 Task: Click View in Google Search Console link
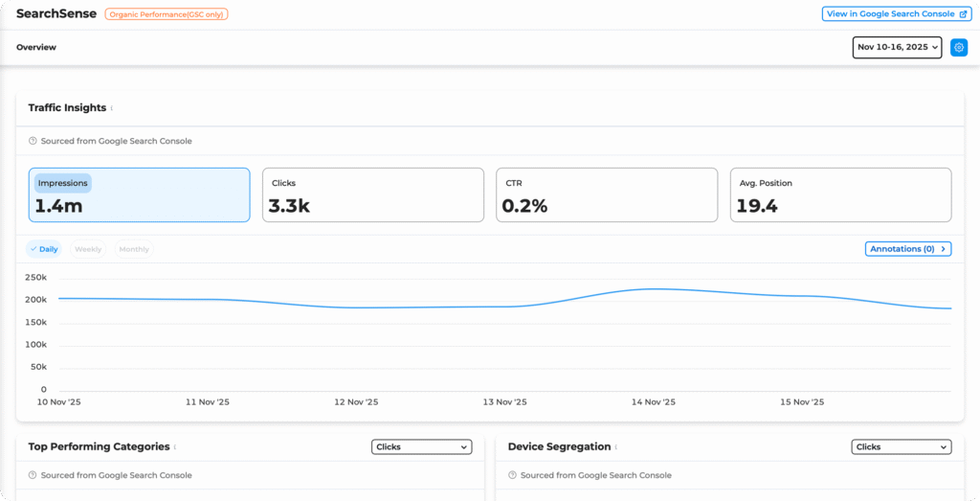click(x=890, y=14)
